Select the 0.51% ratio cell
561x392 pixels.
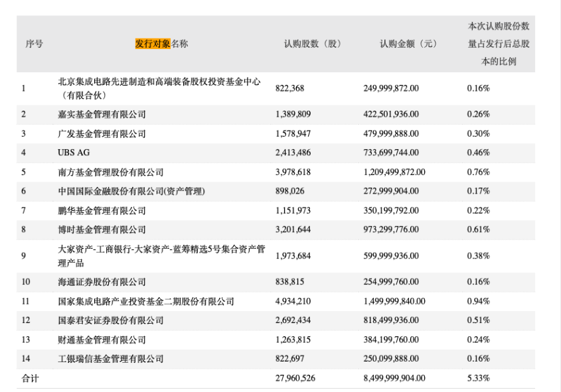(479, 320)
